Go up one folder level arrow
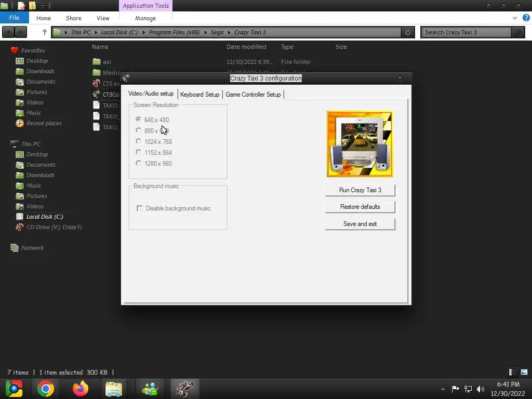The width and height of the screenshot is (532, 399). [45, 32]
